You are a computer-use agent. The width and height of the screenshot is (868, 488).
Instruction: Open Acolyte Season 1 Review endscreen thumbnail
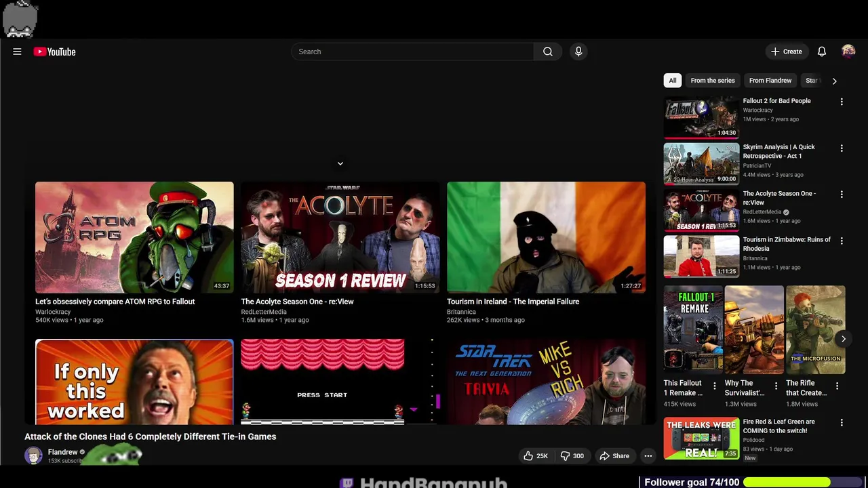click(340, 237)
